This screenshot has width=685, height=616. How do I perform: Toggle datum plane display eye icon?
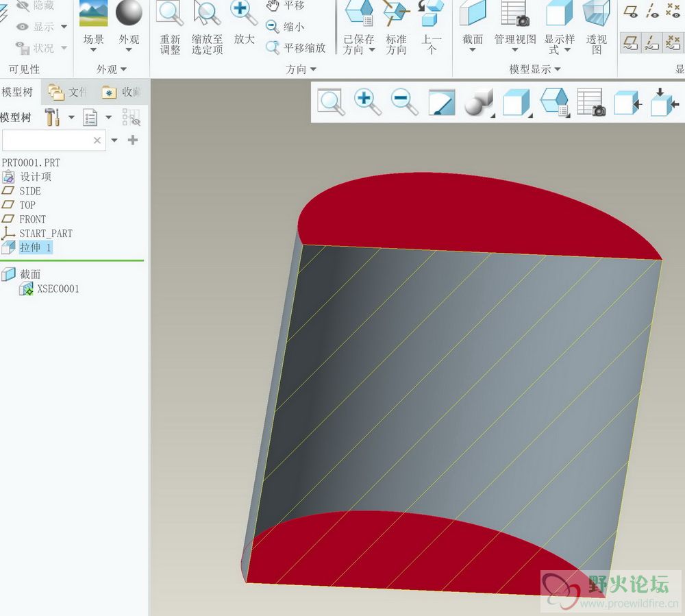point(630,10)
